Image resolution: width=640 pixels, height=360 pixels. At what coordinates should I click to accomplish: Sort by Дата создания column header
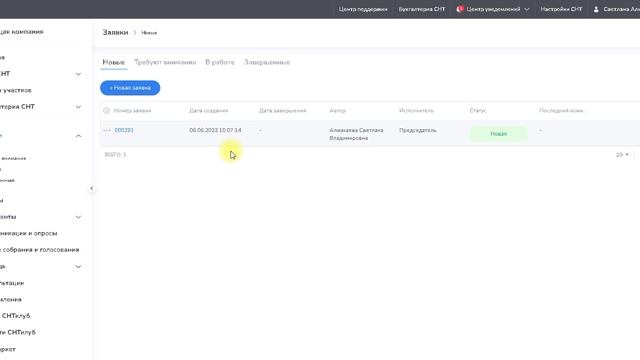[x=209, y=111]
